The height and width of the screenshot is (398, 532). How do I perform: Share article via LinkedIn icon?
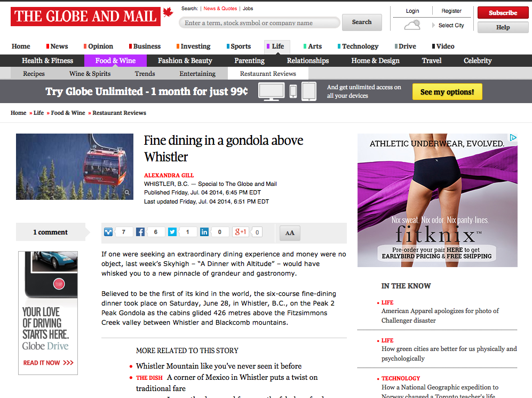(x=204, y=232)
